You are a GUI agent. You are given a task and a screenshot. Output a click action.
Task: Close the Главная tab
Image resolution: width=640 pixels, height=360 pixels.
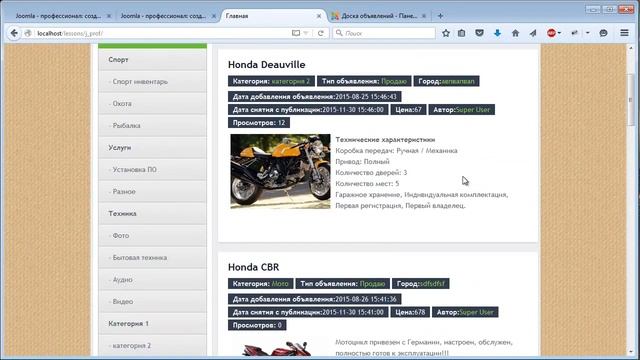pos(319,16)
